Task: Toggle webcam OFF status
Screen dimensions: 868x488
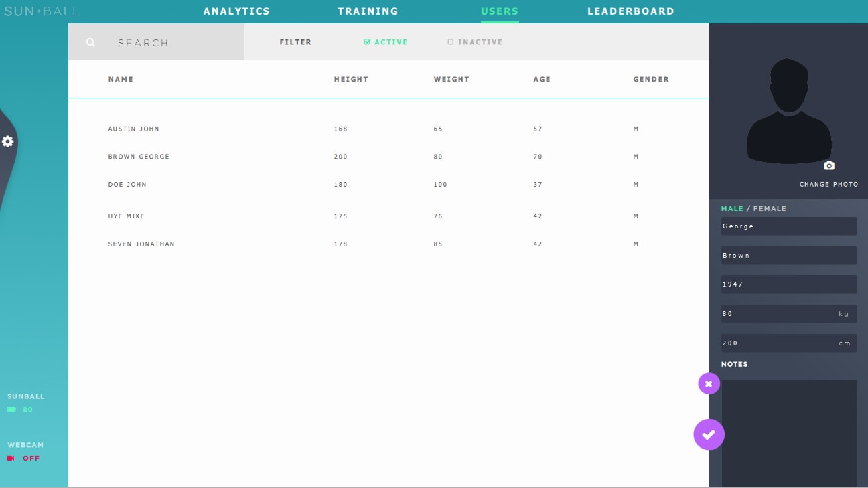Action: 31,459
